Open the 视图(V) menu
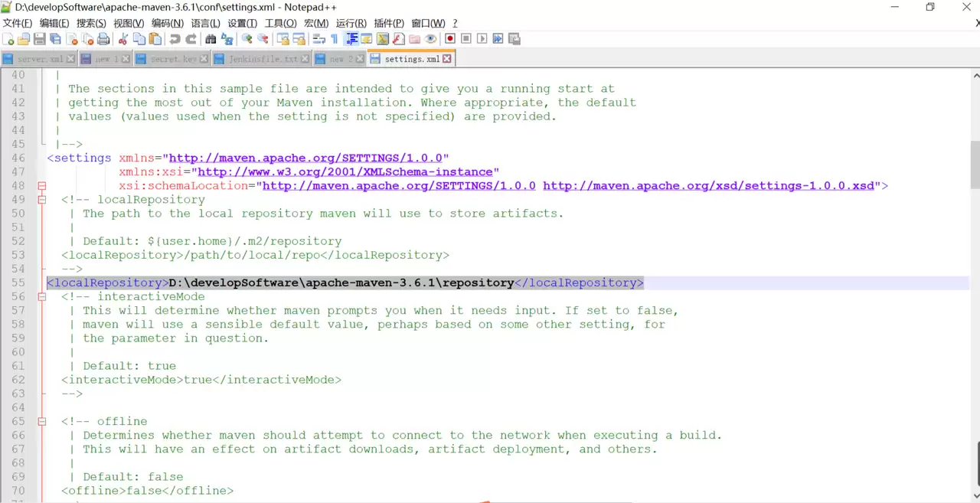 click(129, 24)
